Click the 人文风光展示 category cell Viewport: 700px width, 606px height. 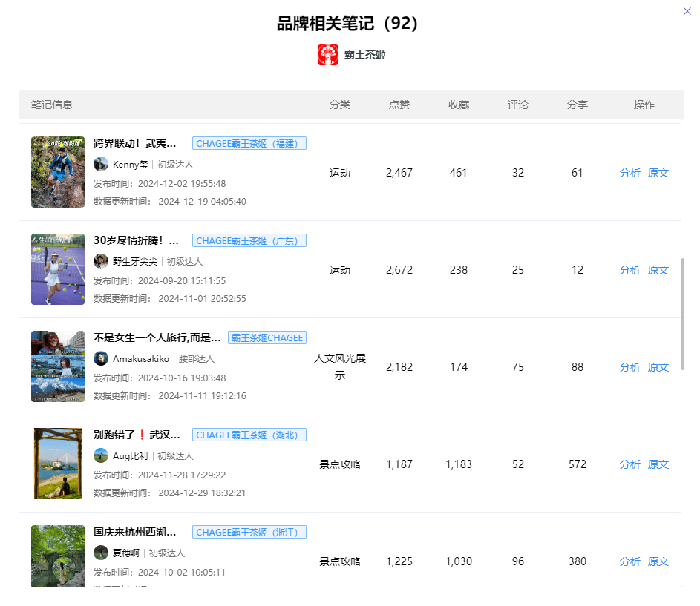[x=340, y=367]
